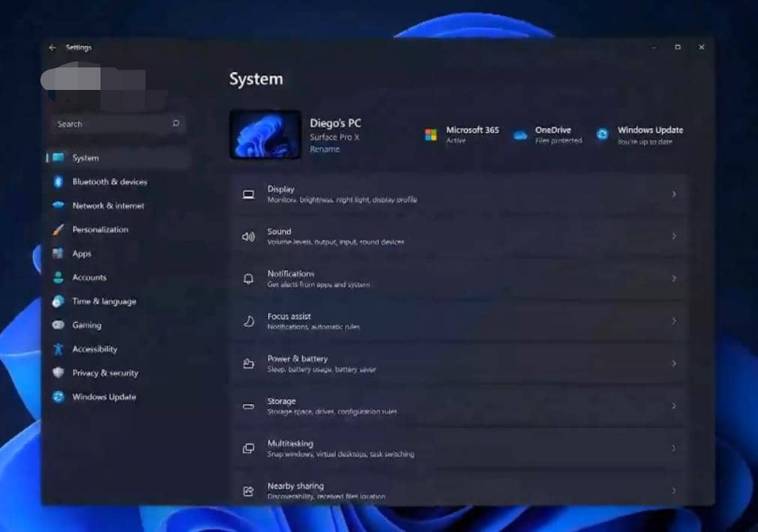Expand the Sound settings chevron

pos(673,236)
